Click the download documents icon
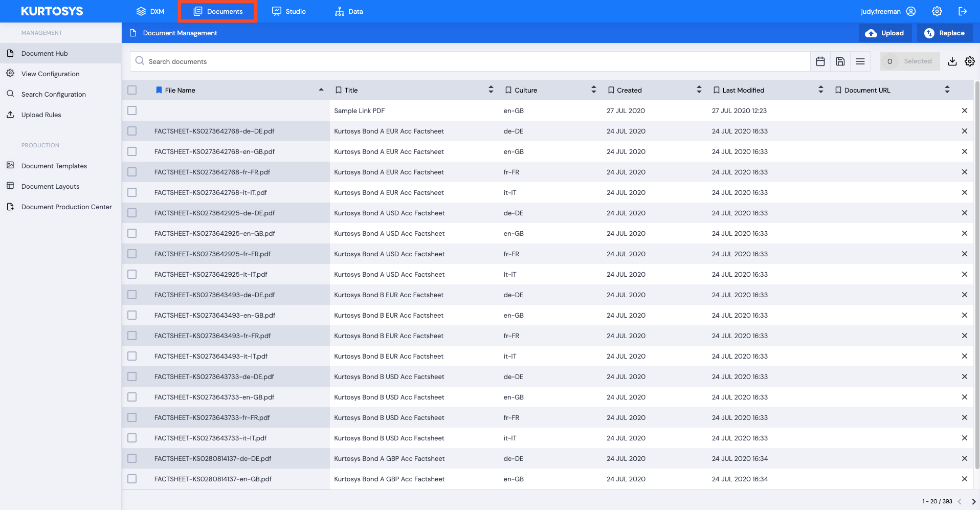The height and width of the screenshot is (510, 980). (952, 61)
